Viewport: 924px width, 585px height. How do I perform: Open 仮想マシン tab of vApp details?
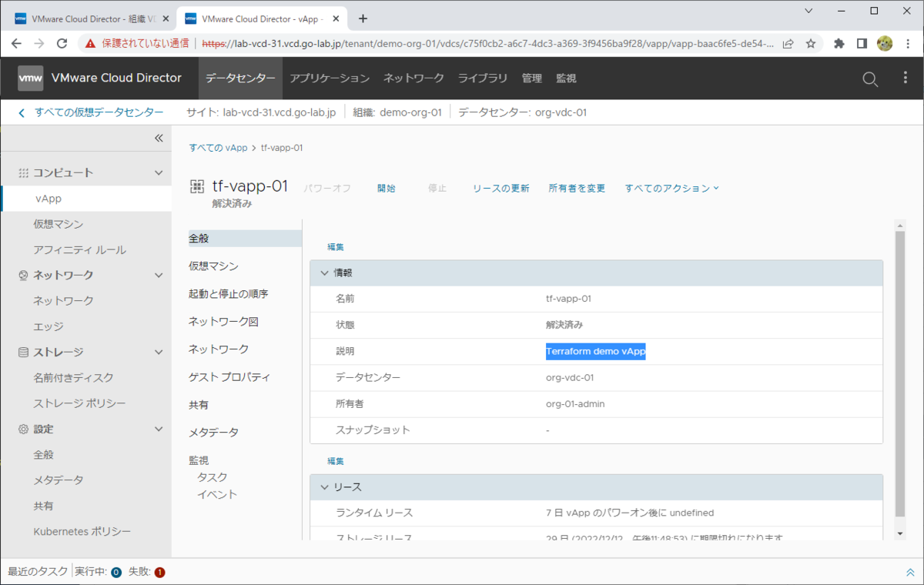point(213,266)
